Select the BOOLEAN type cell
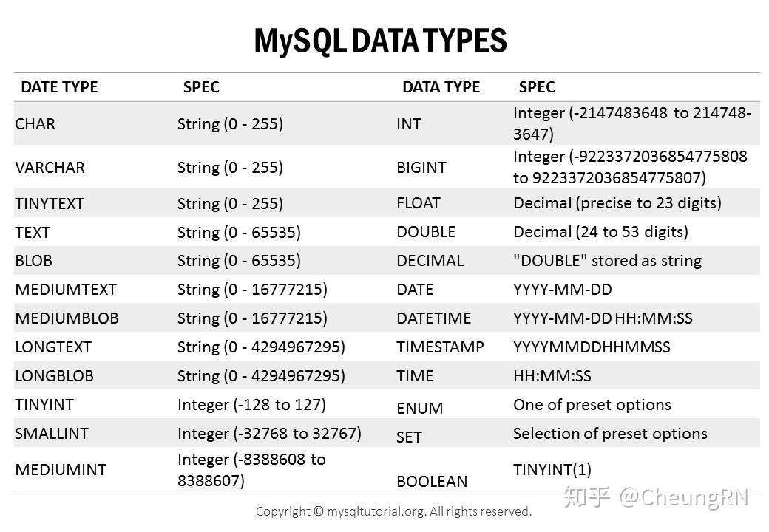 click(x=432, y=482)
